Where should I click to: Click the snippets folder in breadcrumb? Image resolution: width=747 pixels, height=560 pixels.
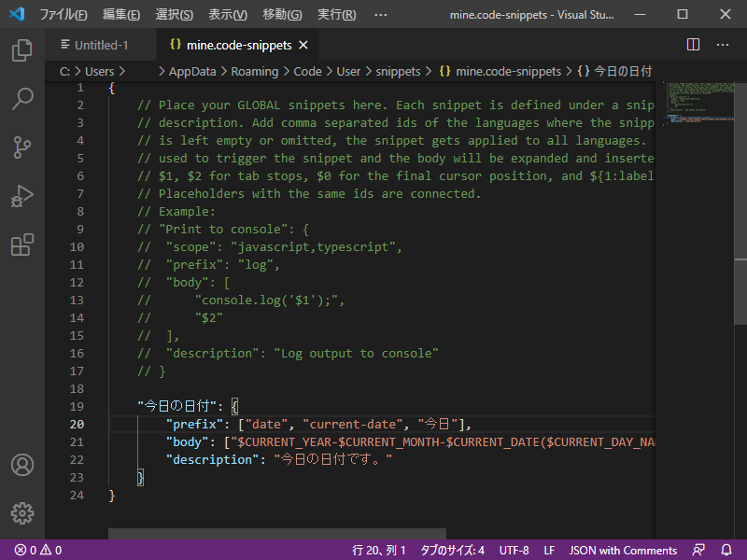pos(398,71)
